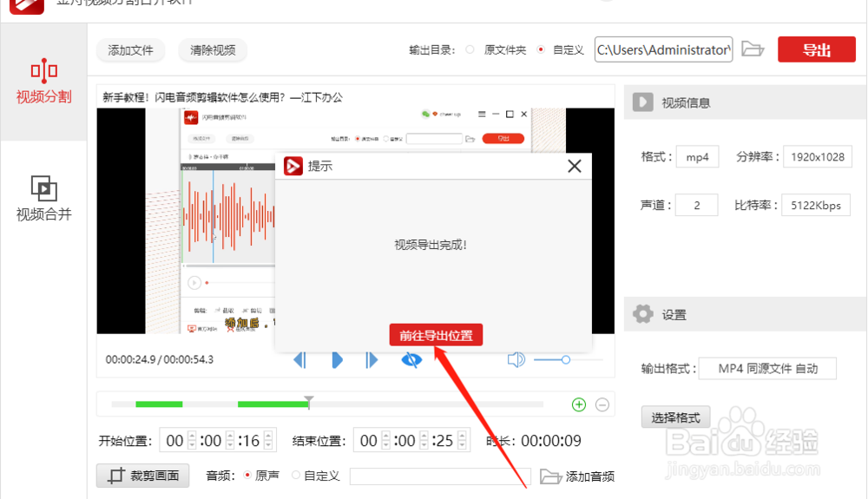Select the first green timeline segment
The width and height of the screenshot is (868, 499).
point(159,404)
